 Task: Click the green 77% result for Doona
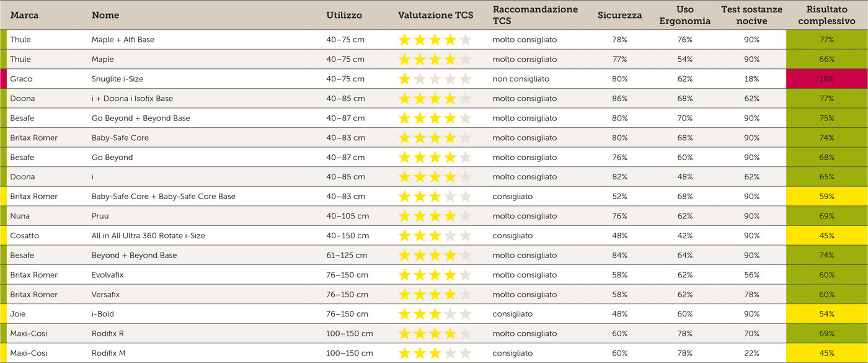pyautogui.click(x=826, y=99)
